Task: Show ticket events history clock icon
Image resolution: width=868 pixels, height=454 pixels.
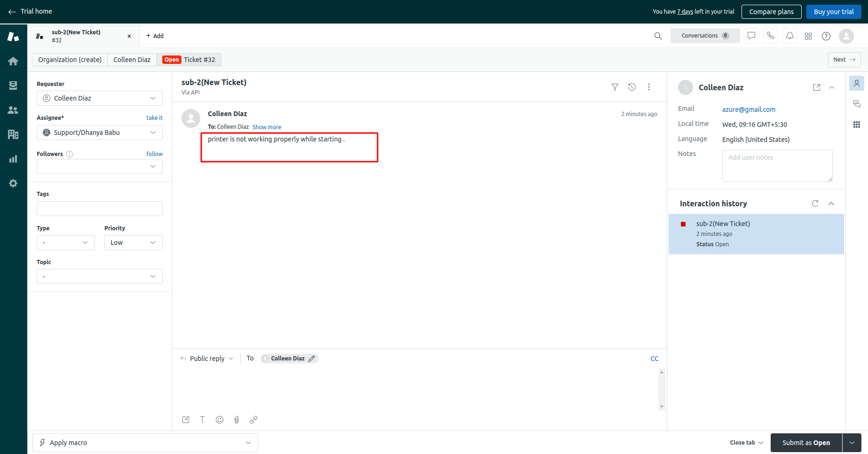Action: [632, 87]
